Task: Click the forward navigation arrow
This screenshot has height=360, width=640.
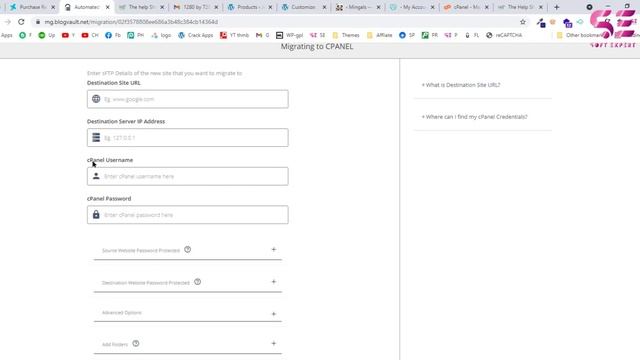Action: [8, 22]
